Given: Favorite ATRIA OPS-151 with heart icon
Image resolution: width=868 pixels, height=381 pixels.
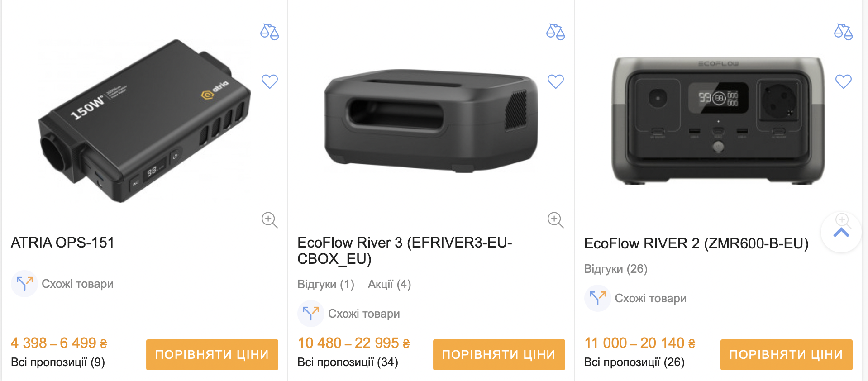Looking at the screenshot, I should click(270, 81).
